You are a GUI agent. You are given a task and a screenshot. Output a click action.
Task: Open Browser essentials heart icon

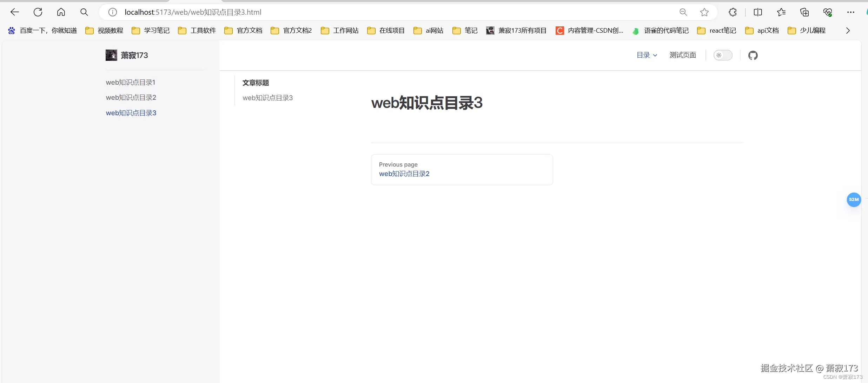pos(828,12)
